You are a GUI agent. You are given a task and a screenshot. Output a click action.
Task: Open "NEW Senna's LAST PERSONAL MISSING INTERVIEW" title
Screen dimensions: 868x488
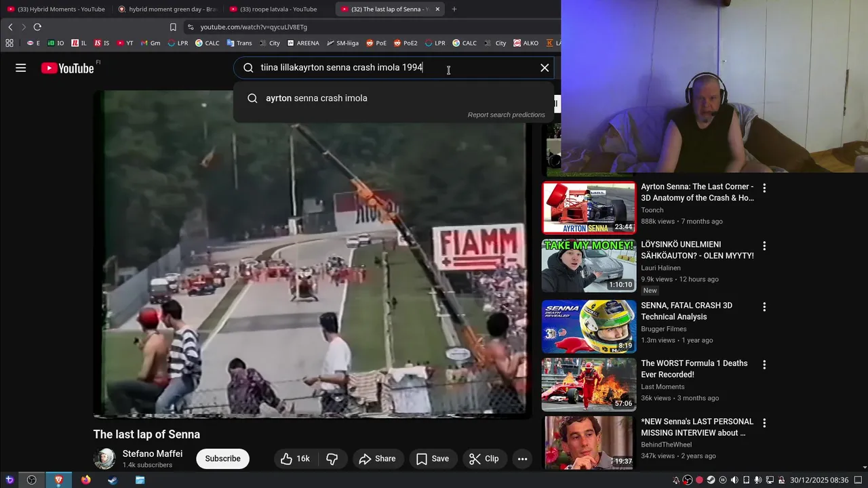point(697,427)
